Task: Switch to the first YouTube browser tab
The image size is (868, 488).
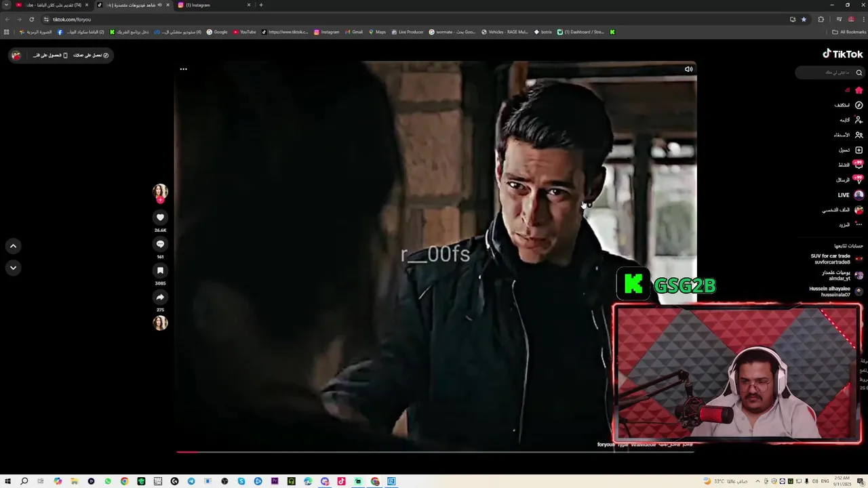Action: point(52,5)
